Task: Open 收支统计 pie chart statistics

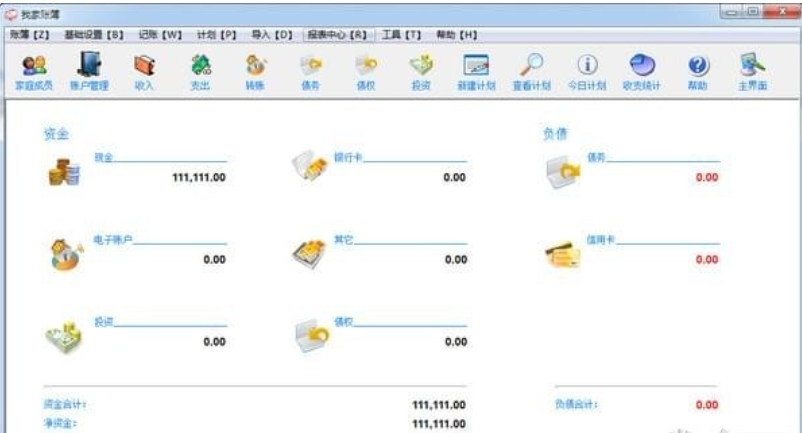Action: click(x=641, y=72)
